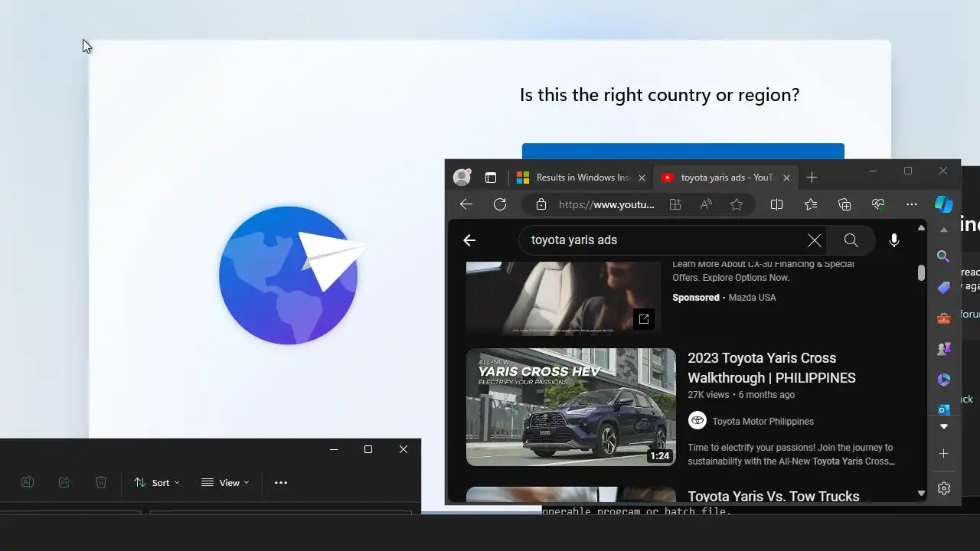Open the sidebar Microsoft 365 icon
The image size is (980, 551).
click(x=944, y=380)
